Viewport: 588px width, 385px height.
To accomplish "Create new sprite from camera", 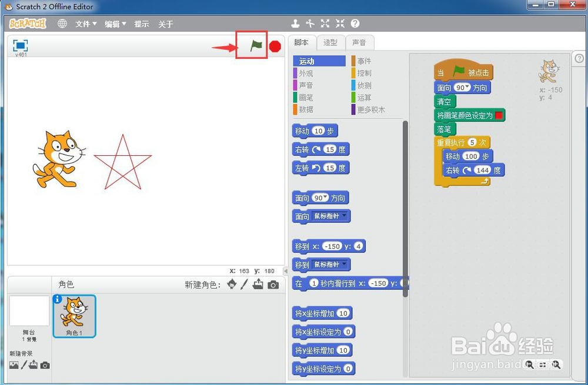I will click(x=273, y=285).
